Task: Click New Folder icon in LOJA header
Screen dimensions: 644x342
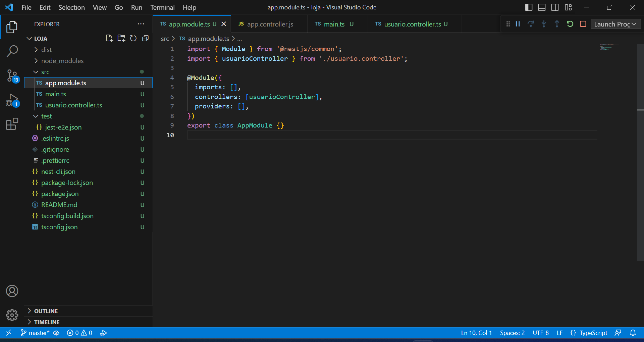Action: pos(121,38)
